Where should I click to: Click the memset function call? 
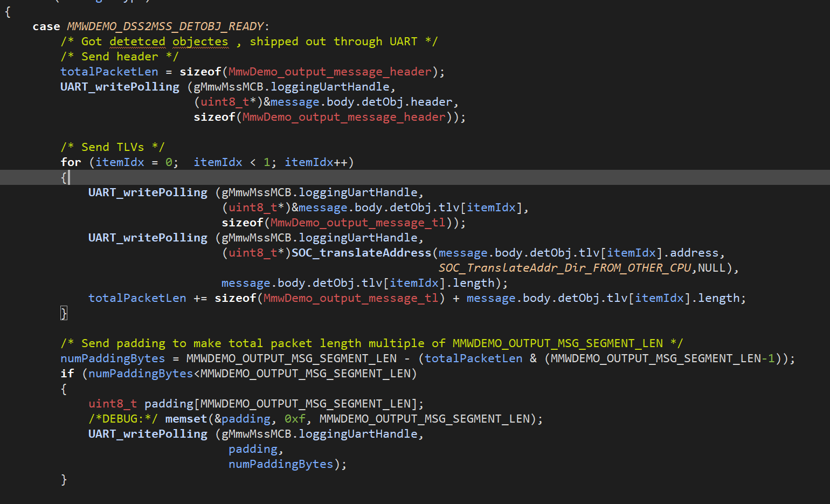186,419
